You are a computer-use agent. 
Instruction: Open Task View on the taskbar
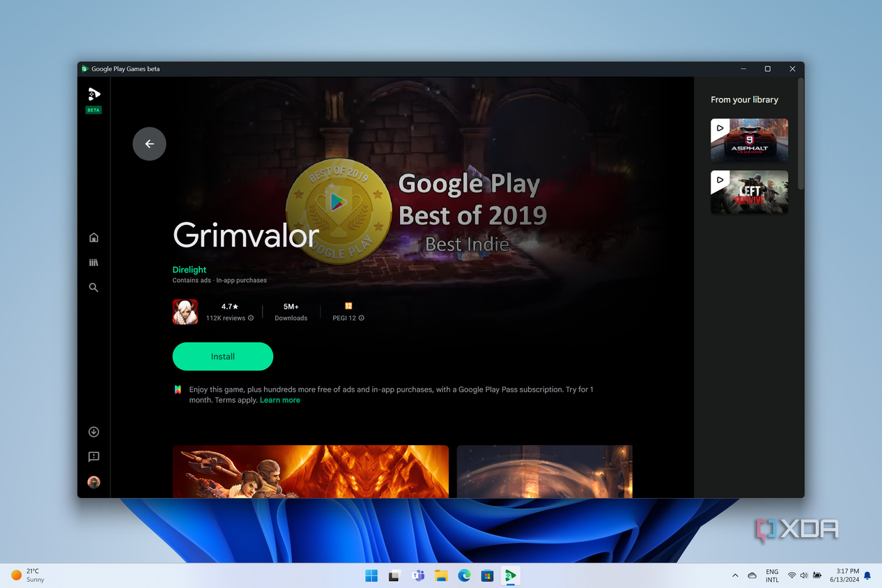pos(394,575)
